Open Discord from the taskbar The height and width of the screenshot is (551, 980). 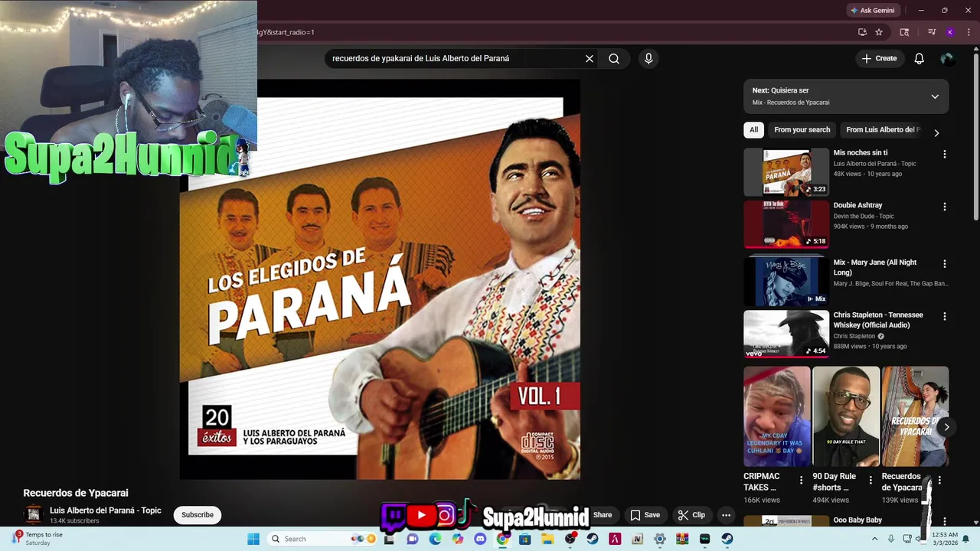480,539
